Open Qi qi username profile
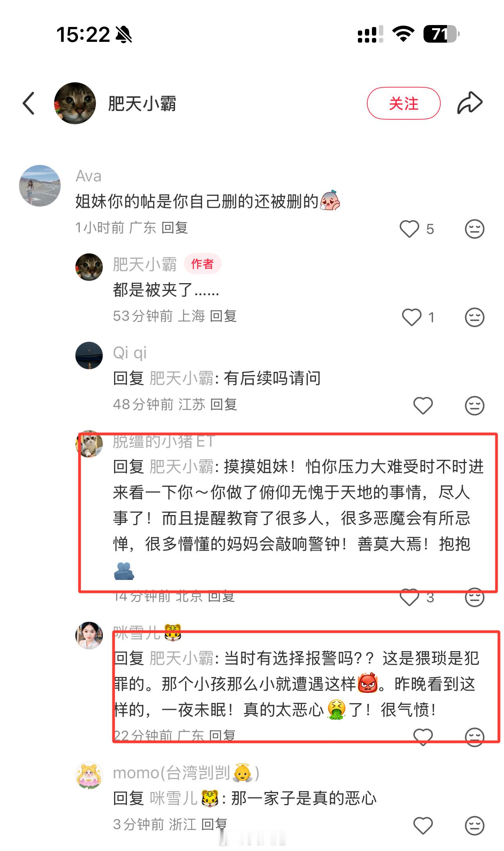The image size is (504, 851). tap(130, 353)
